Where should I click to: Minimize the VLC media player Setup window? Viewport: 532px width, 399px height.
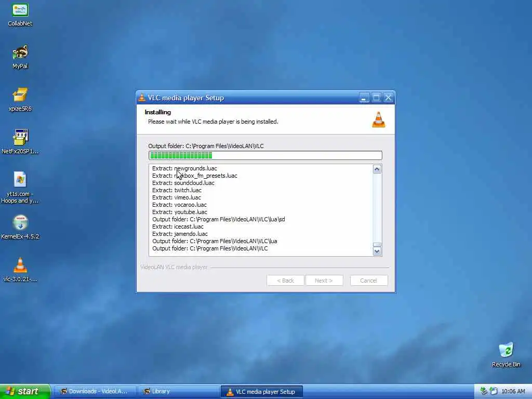[364, 98]
